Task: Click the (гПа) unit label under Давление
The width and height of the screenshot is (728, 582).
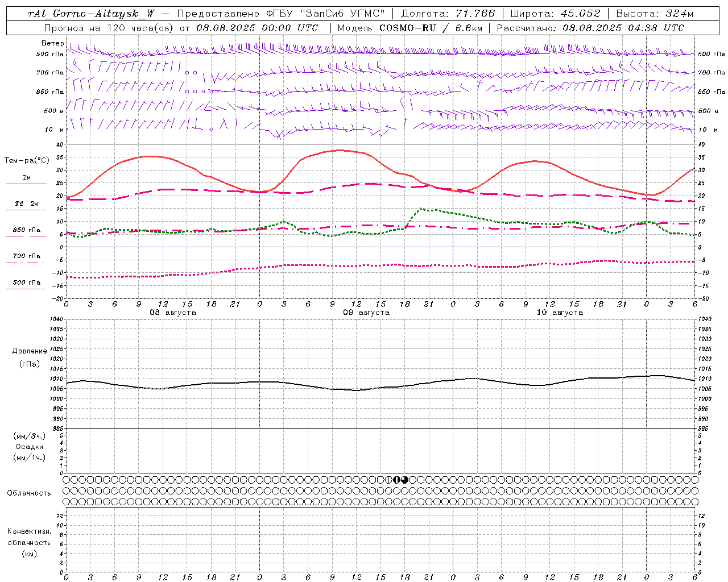Action: point(30,364)
